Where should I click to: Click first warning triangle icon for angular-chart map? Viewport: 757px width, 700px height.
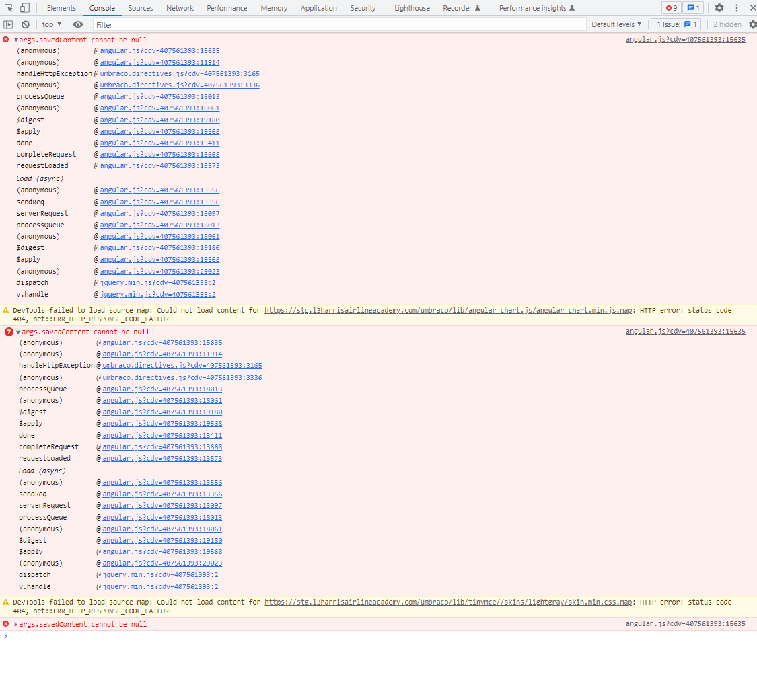tap(6, 310)
